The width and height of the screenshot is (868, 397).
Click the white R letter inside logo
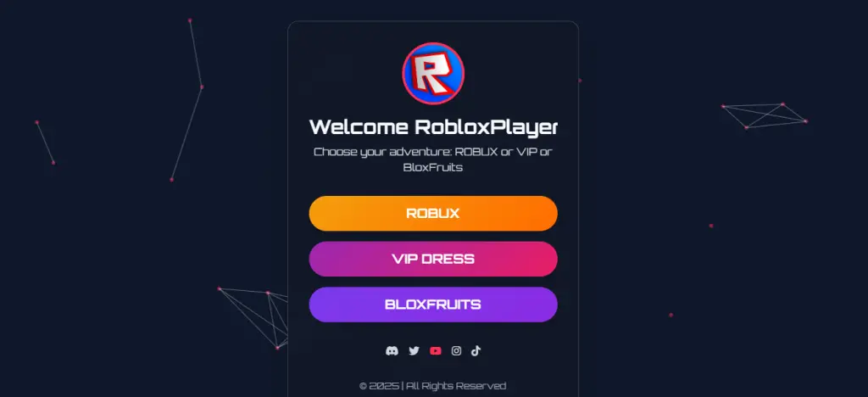coord(433,74)
